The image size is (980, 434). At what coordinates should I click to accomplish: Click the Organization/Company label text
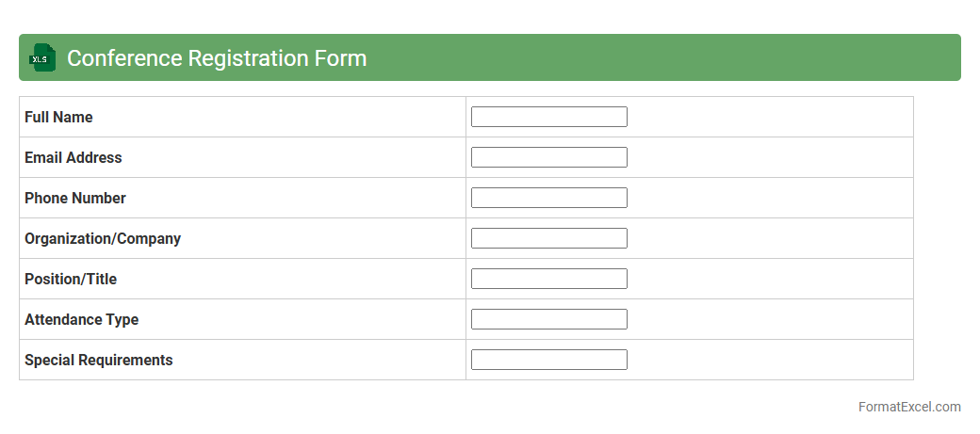103,238
